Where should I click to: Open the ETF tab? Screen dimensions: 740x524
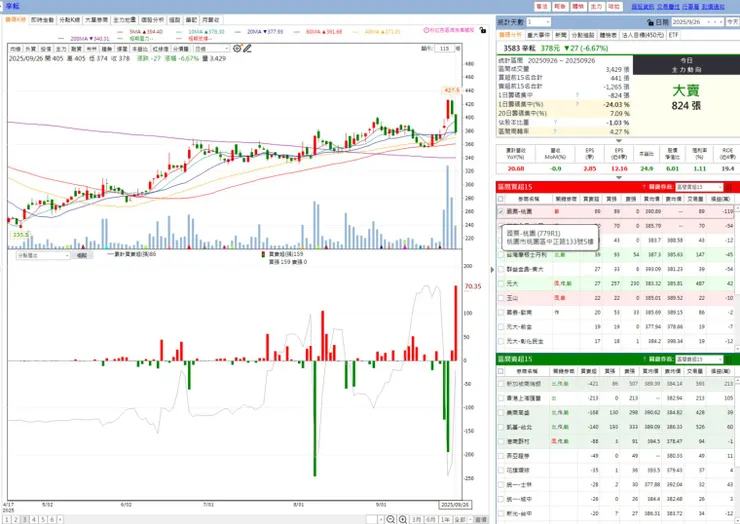pyautogui.click(x=673, y=35)
